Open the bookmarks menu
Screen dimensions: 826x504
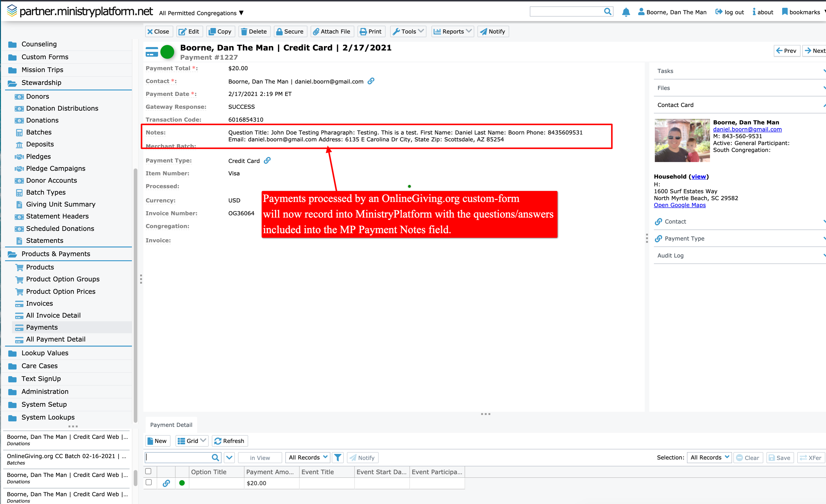[x=803, y=12]
